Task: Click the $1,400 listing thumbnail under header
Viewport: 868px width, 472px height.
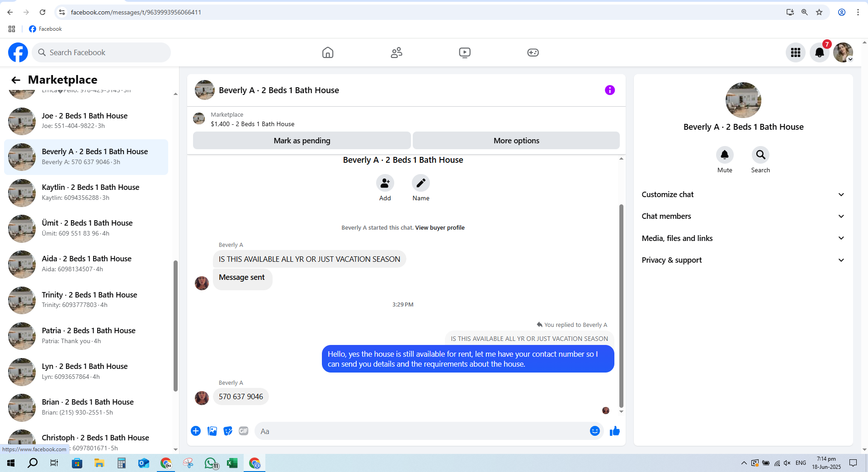Action: click(x=199, y=119)
